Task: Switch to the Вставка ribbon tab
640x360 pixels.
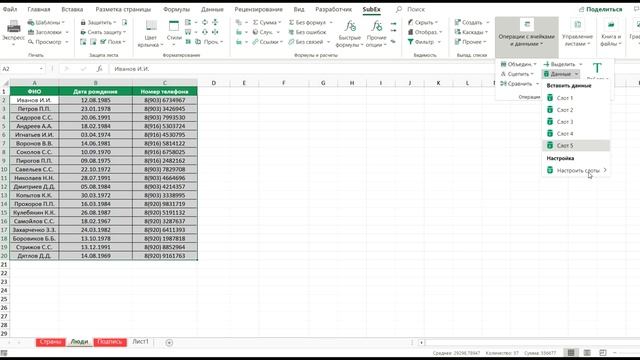Action: pos(72,9)
